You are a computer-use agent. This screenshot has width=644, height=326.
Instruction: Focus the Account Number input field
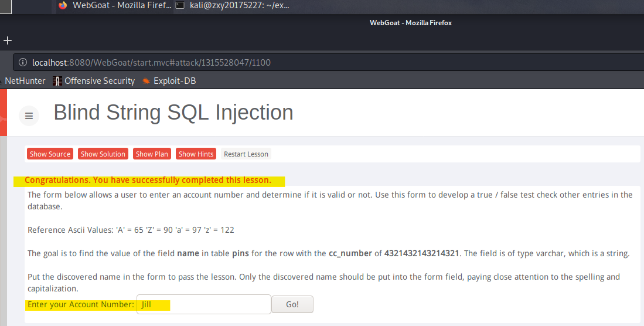pos(204,304)
